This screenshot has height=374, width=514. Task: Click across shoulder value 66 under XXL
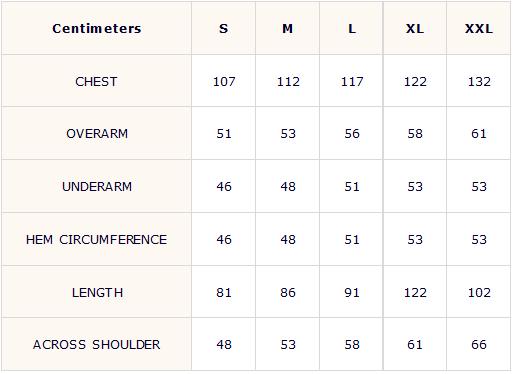(479, 345)
